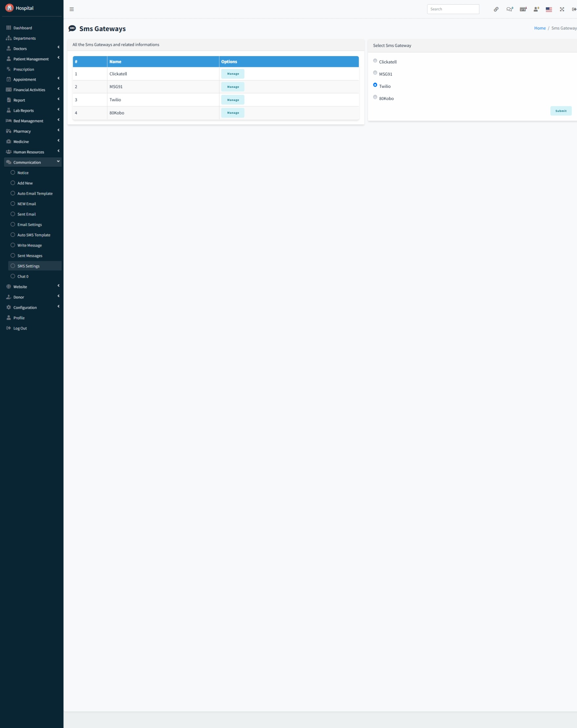The image size is (577, 728).
Task: Expand the Financial Activities submenu arrow
Action: pos(58,89)
